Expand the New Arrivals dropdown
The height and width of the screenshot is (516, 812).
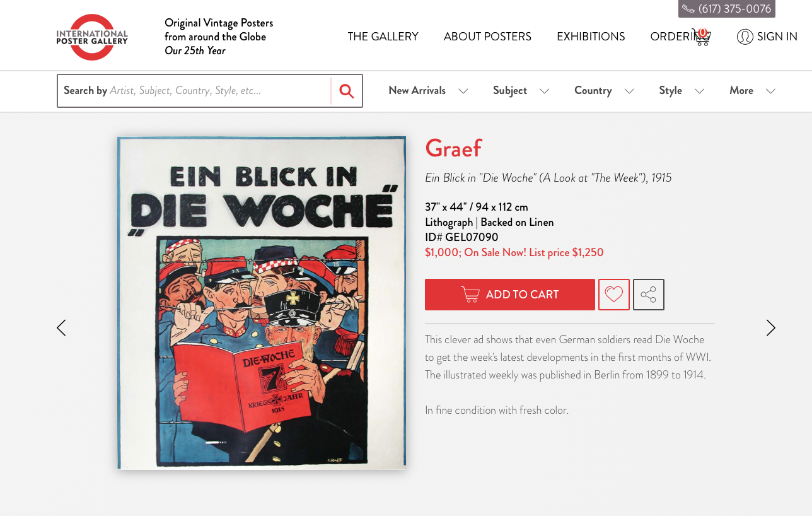point(428,91)
